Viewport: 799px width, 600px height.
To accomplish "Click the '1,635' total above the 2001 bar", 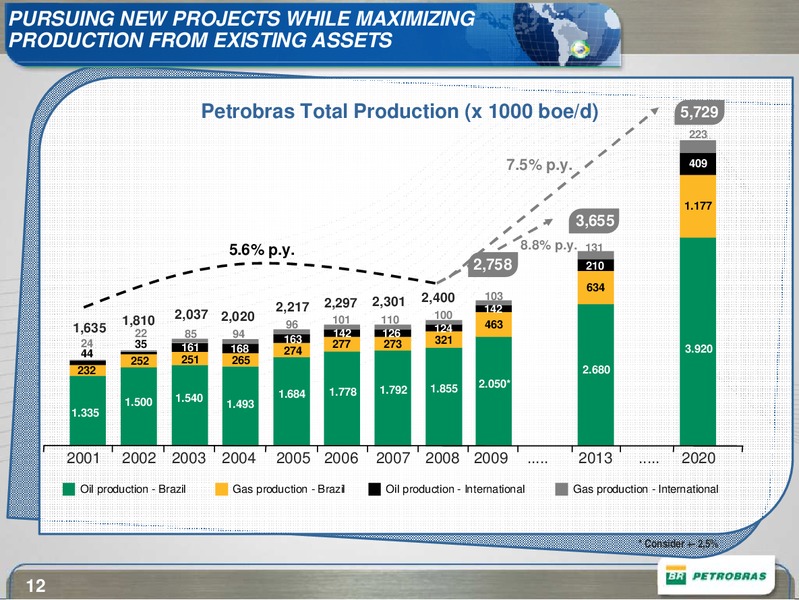I will click(x=89, y=328).
